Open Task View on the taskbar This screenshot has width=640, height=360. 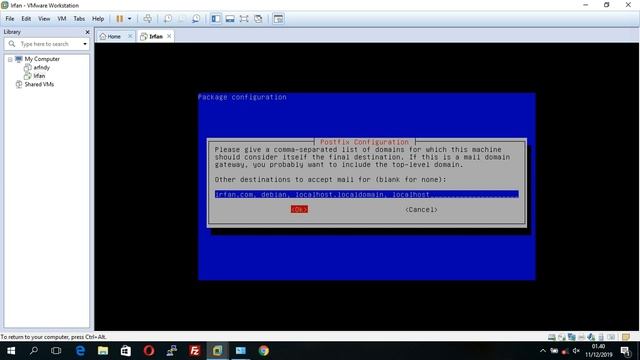point(56,351)
